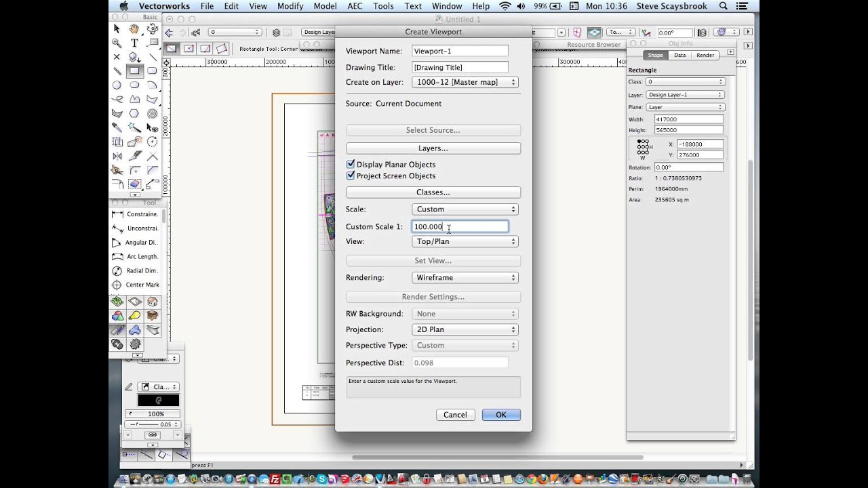Choose corner-to-corner rectangle mode
The height and width of the screenshot is (488, 868).
[172, 49]
